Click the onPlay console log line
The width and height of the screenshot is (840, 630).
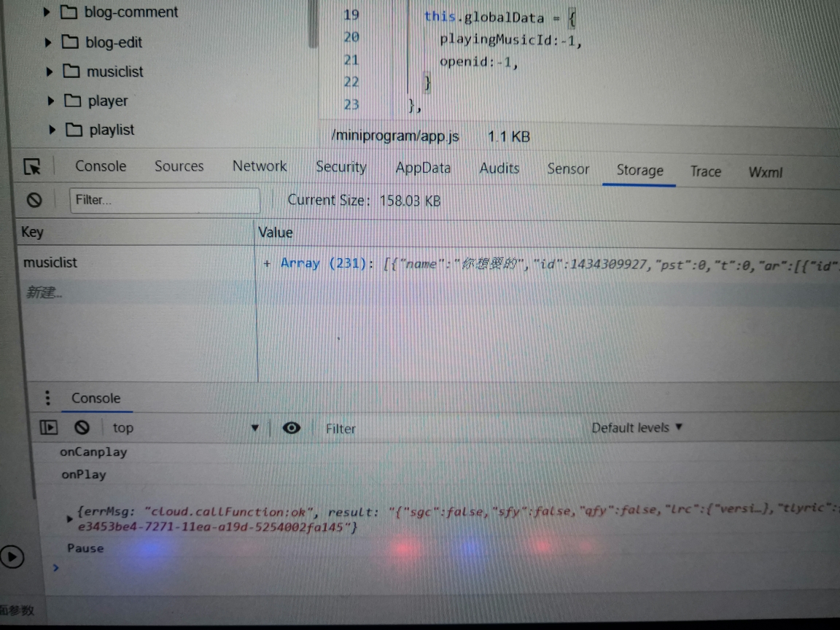tap(84, 475)
